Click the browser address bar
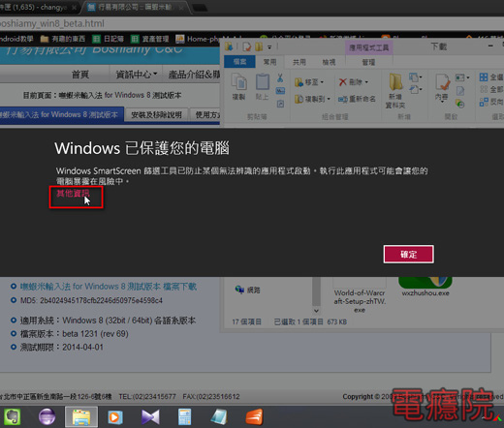Image resolution: width=504 pixels, height=428 pixels. point(252,23)
